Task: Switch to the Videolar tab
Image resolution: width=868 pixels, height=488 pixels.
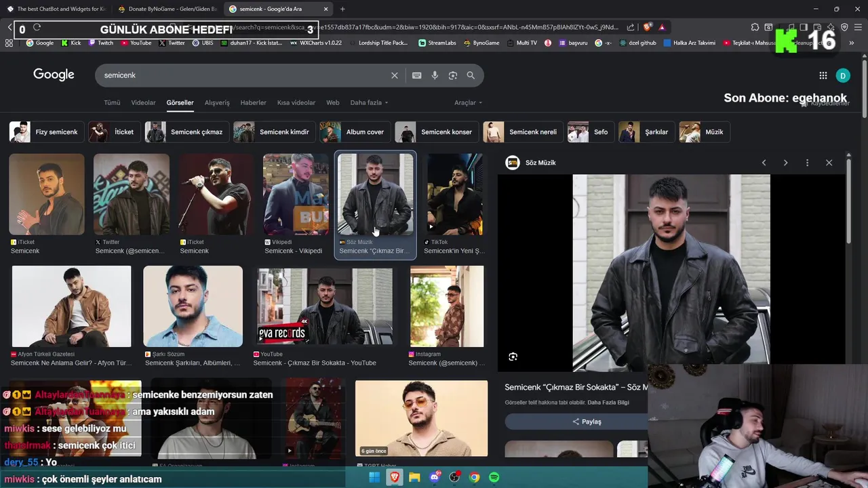Action: (x=143, y=102)
